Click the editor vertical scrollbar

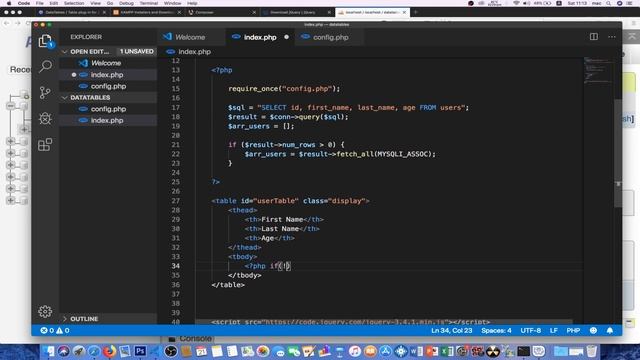[618, 153]
